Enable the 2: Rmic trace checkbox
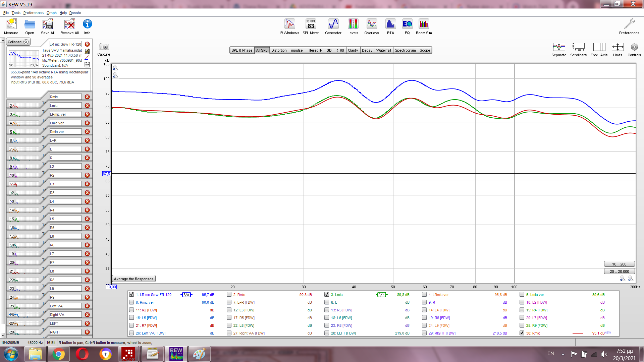Image resolution: width=644 pixels, height=362 pixels. 229,294
